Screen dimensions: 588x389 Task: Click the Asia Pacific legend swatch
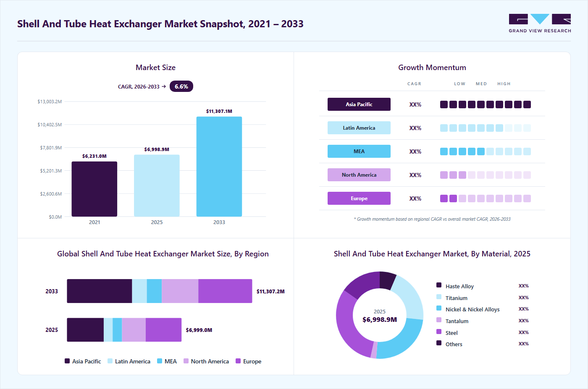click(x=67, y=361)
